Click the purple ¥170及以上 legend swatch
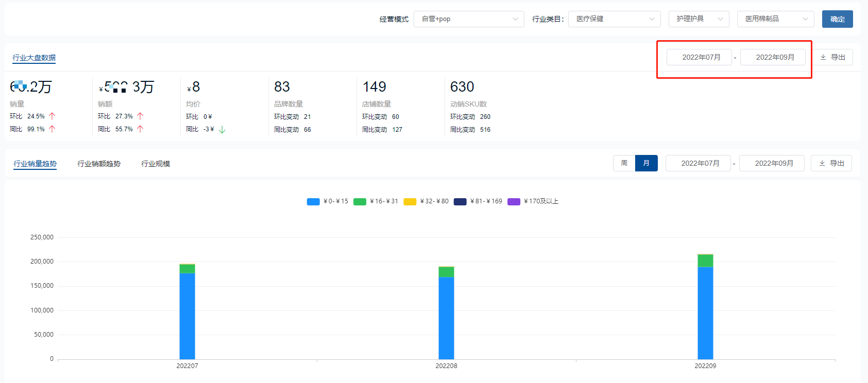Image resolution: width=868 pixels, height=383 pixels. 514,202
